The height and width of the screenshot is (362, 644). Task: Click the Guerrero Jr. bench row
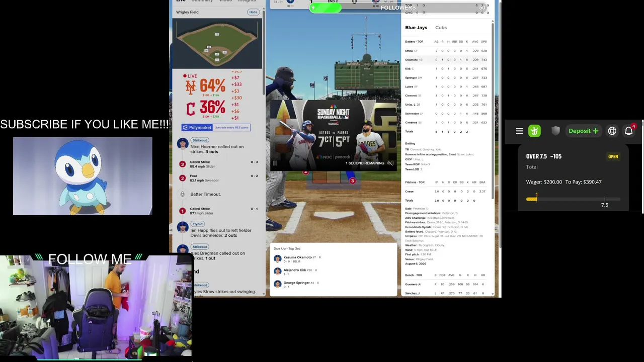pos(446,285)
